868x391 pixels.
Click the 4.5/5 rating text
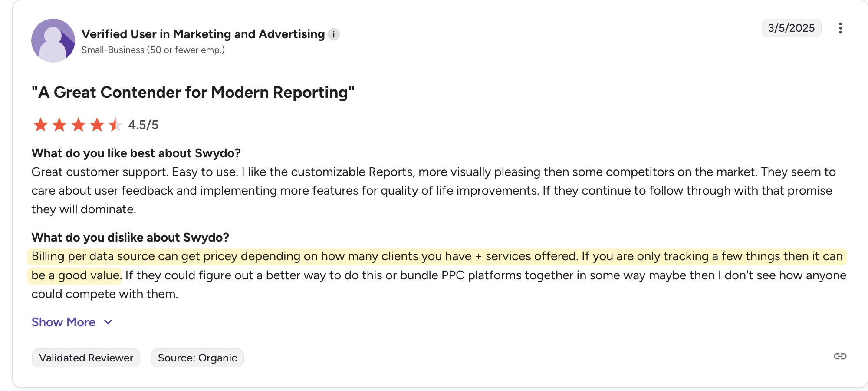tap(143, 125)
